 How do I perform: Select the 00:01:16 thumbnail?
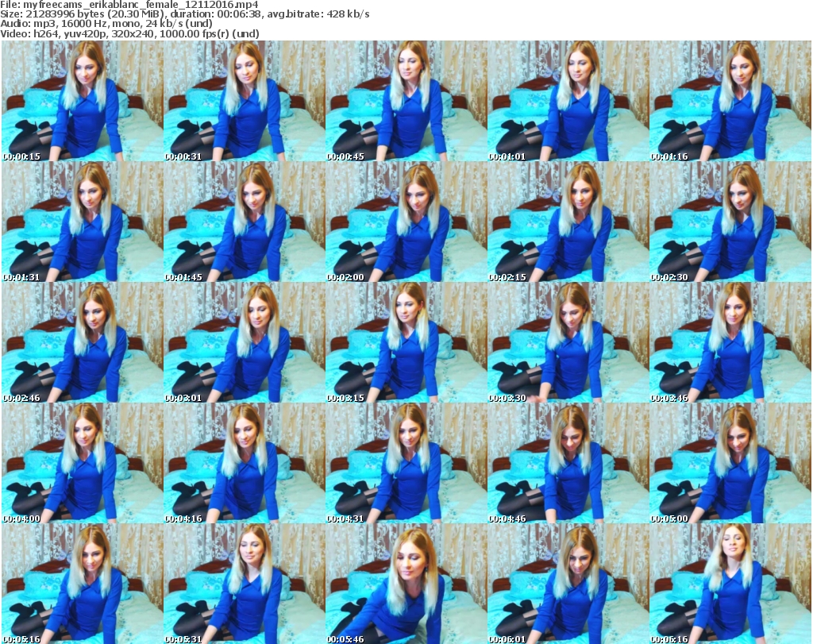click(730, 101)
